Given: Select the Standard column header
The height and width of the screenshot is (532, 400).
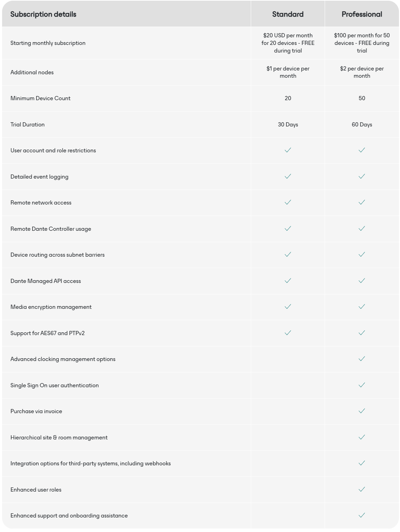Looking at the screenshot, I should point(288,14).
